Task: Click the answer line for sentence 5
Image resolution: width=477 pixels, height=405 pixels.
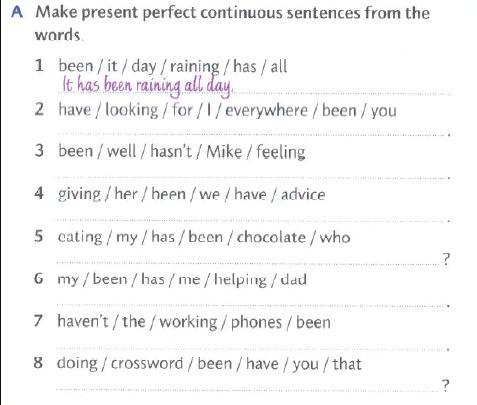Action: (248, 263)
